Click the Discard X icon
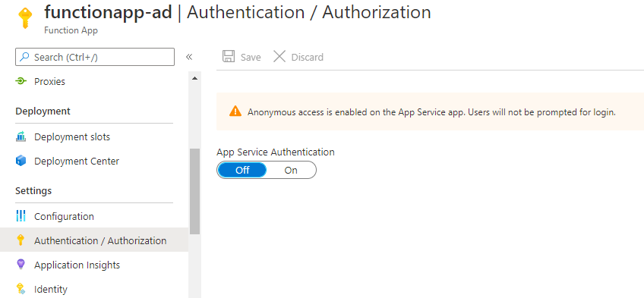This screenshot has width=644, height=298. 279,57
